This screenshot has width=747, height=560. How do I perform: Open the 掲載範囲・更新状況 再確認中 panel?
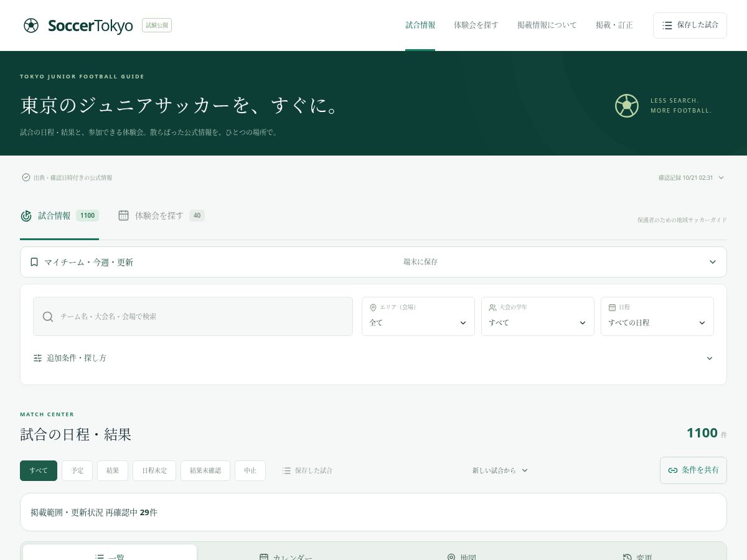(x=374, y=512)
